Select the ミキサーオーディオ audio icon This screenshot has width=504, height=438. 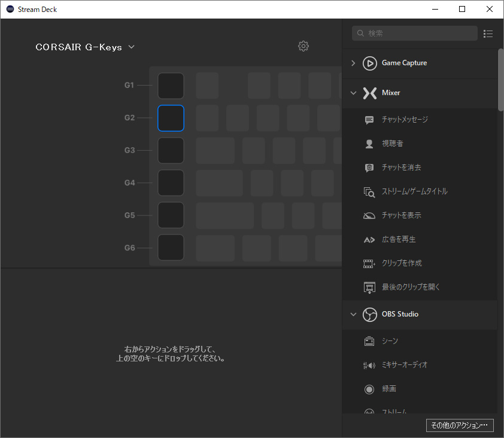369,366
